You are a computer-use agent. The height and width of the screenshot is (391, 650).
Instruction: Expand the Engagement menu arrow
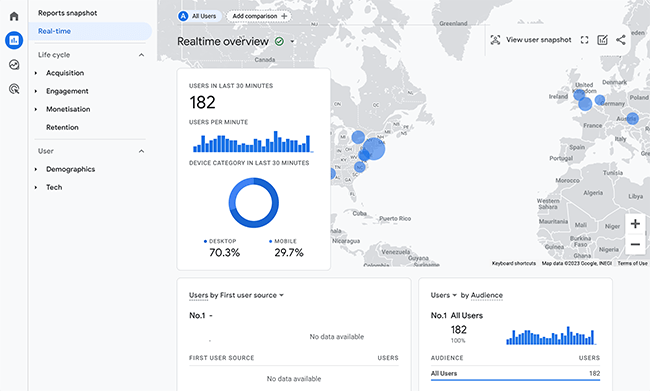click(36, 91)
